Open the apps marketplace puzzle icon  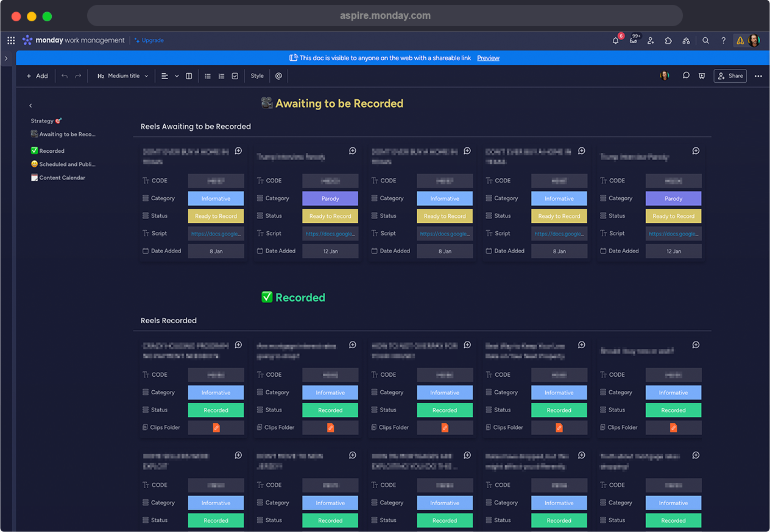coord(668,41)
